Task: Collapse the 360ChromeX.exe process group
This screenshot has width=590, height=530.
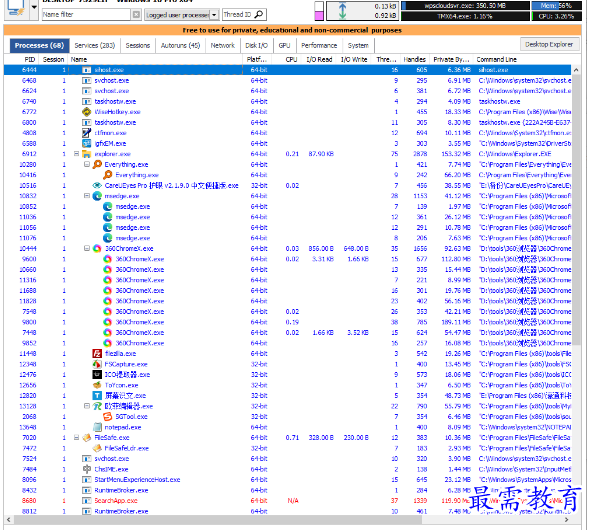Action: click(x=87, y=249)
